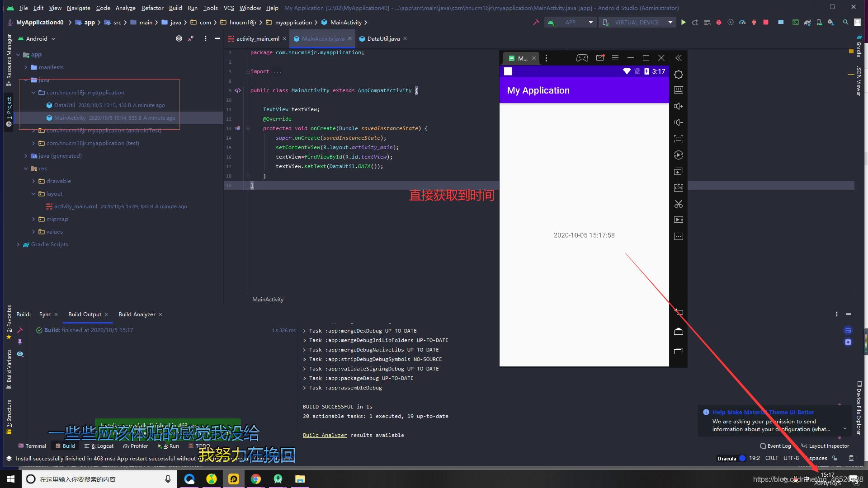This screenshot has height=488, width=868.
Task: Open the VCS menu
Action: [x=229, y=8]
